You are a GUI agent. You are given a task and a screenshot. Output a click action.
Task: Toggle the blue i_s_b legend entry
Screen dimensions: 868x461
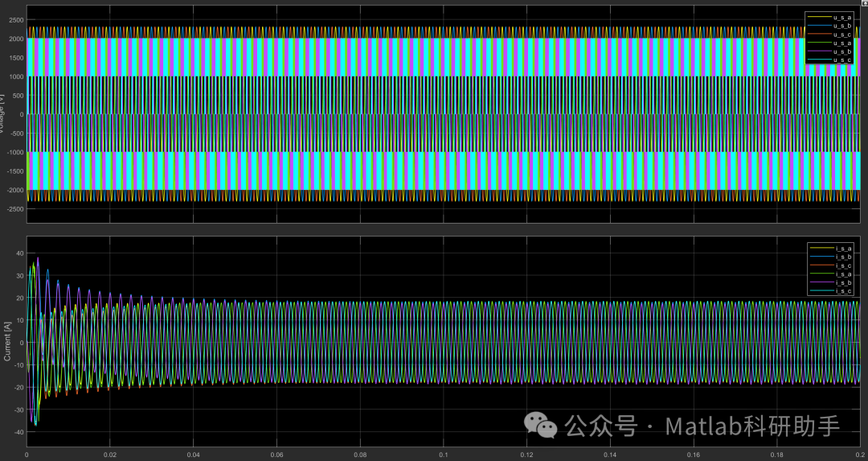point(830,257)
